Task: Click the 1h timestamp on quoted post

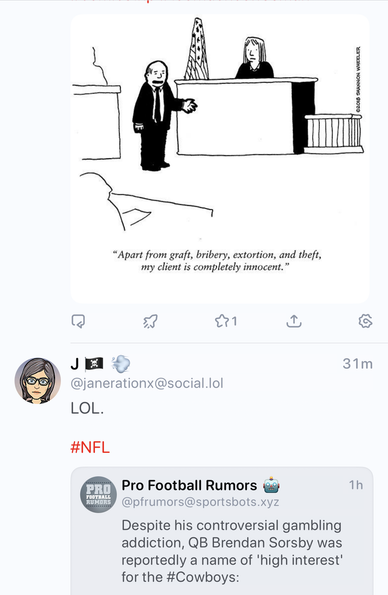Action: tap(356, 485)
